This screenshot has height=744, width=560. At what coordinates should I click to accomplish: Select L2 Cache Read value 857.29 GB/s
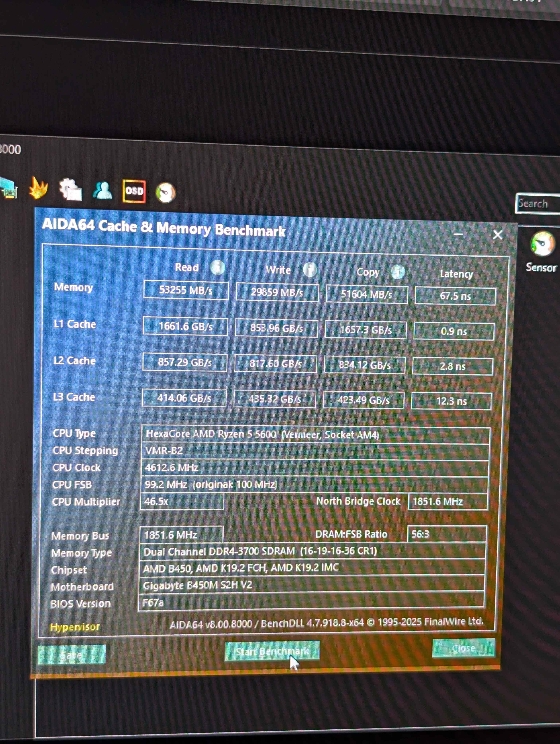pyautogui.click(x=185, y=362)
